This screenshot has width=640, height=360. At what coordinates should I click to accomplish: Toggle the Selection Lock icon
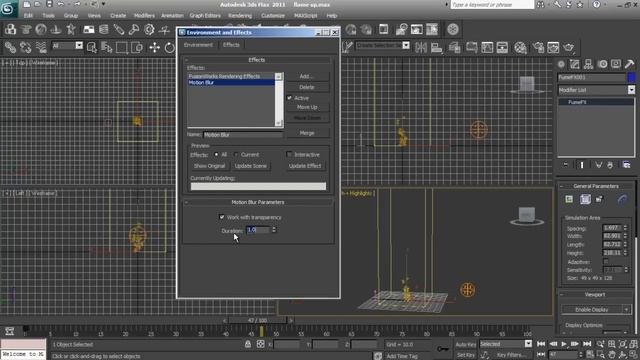[x=248, y=344]
